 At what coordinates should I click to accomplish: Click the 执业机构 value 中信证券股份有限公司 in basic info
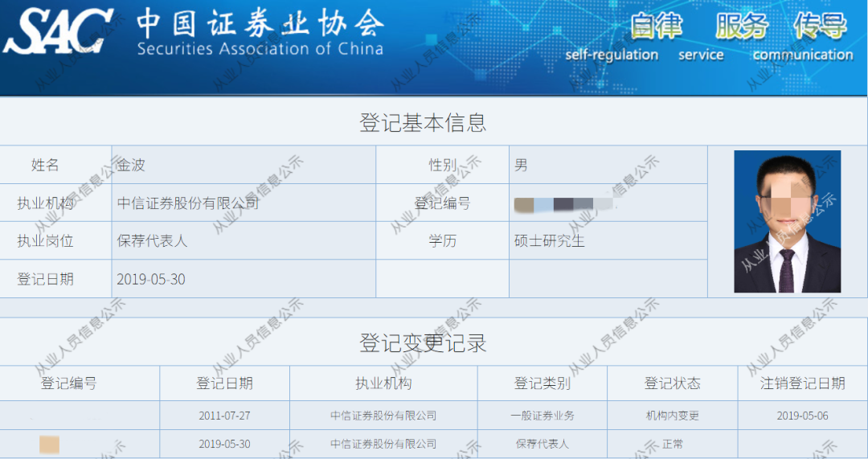188,203
